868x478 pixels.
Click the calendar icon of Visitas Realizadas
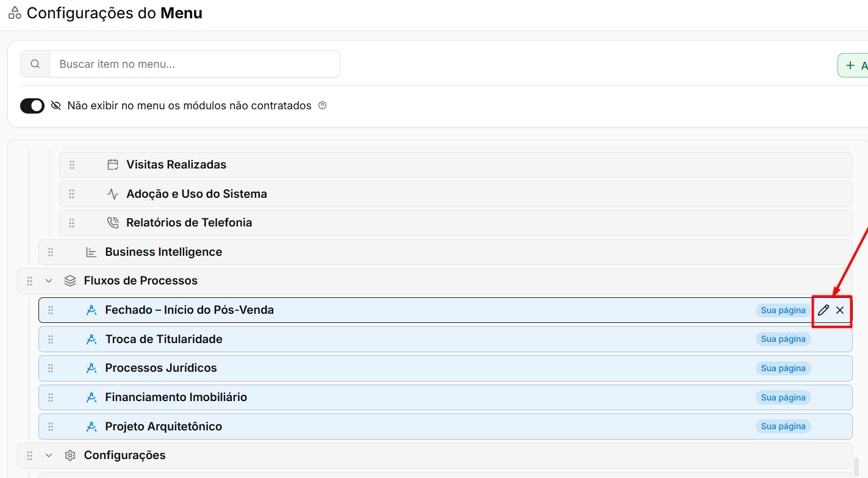tap(113, 165)
